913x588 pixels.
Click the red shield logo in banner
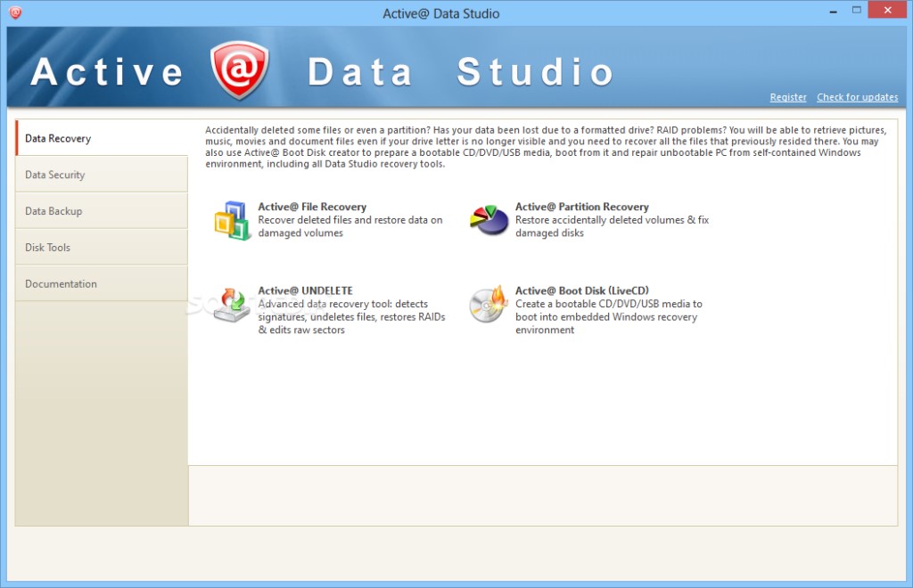coord(239,69)
